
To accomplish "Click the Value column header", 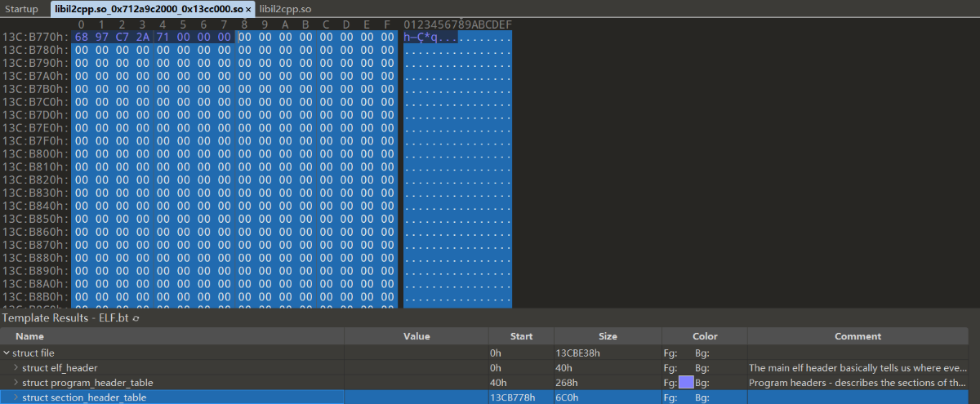I will click(416, 336).
